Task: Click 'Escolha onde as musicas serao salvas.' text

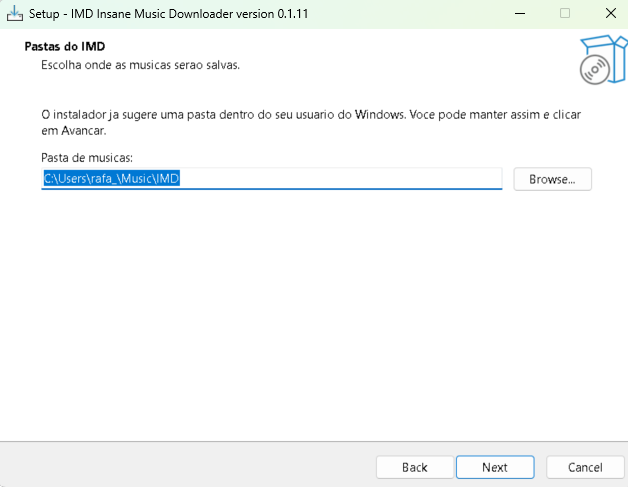Action: [141, 65]
